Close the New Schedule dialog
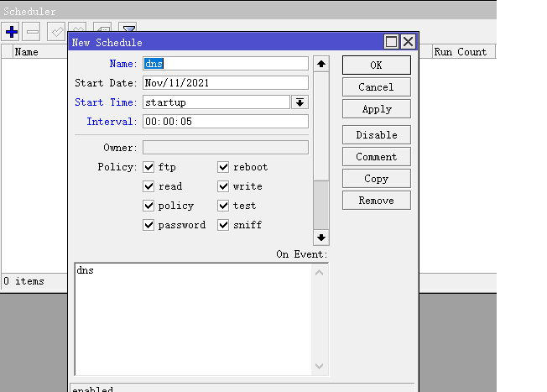Screen dimensions: 547x392 pyautogui.click(x=408, y=42)
